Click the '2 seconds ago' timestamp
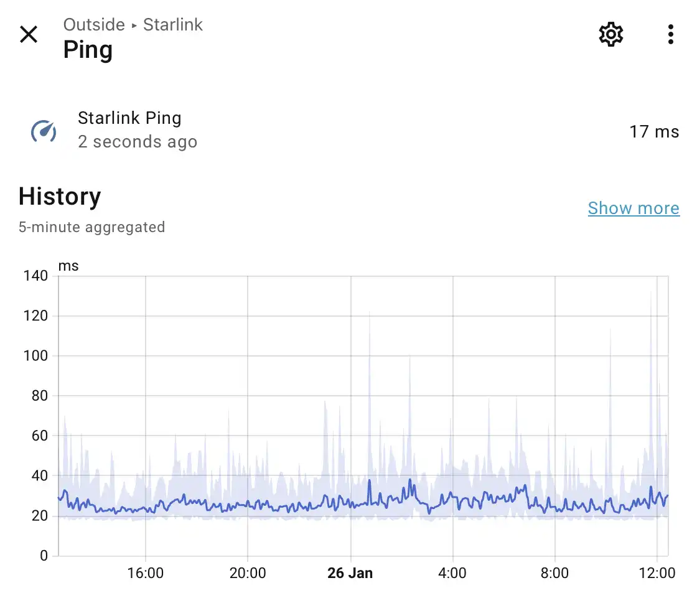The width and height of the screenshot is (692, 616). tap(138, 142)
